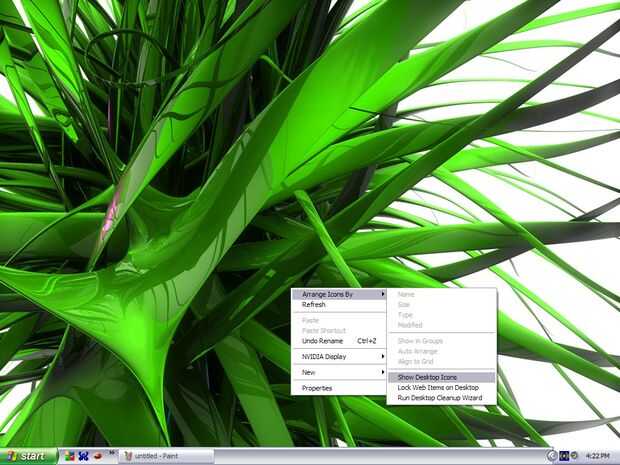Arrange icons by Type
This screenshot has height=465, width=620.
pos(441,315)
